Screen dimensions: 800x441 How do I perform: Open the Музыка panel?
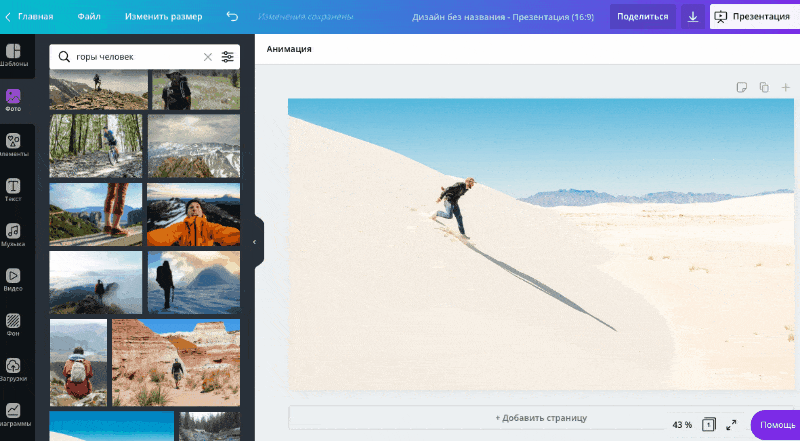14,235
